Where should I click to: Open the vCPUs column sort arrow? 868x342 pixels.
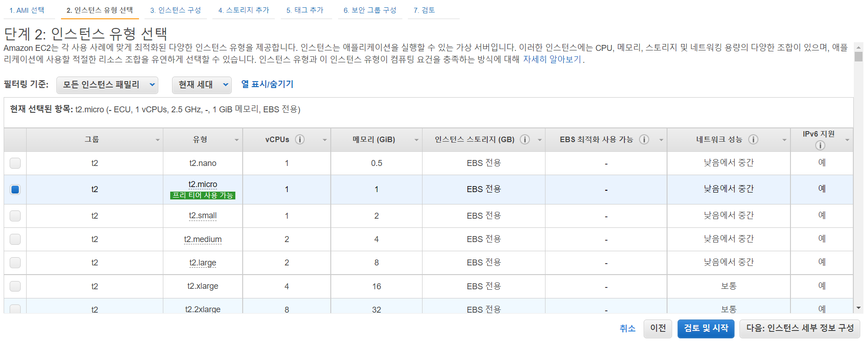pyautogui.click(x=324, y=140)
